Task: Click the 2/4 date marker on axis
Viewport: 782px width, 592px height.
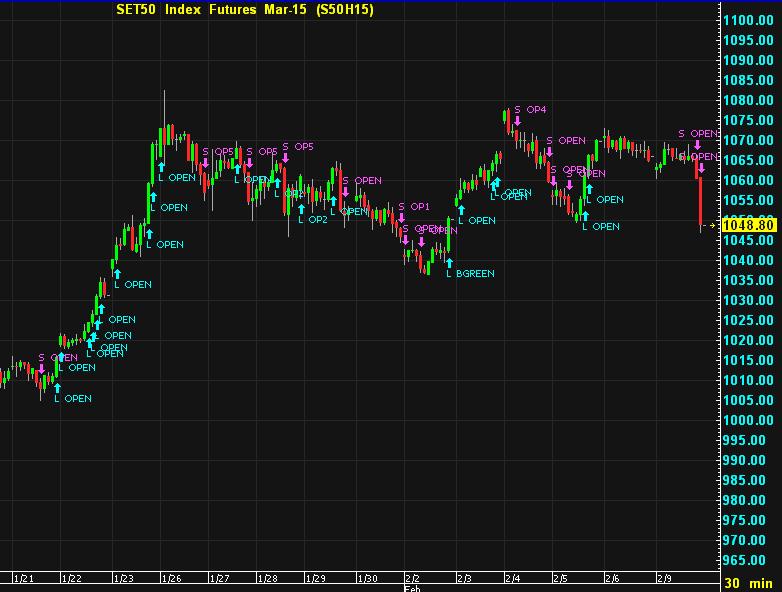Action: pos(512,578)
